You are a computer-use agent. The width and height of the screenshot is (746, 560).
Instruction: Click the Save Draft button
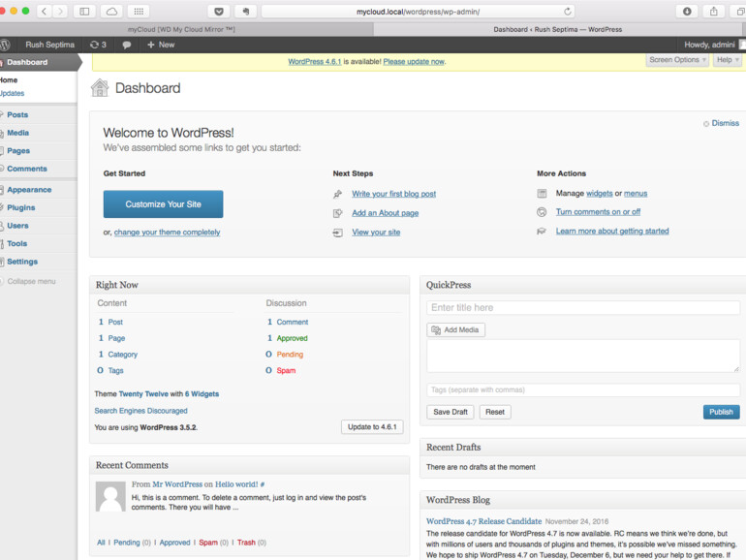(451, 412)
